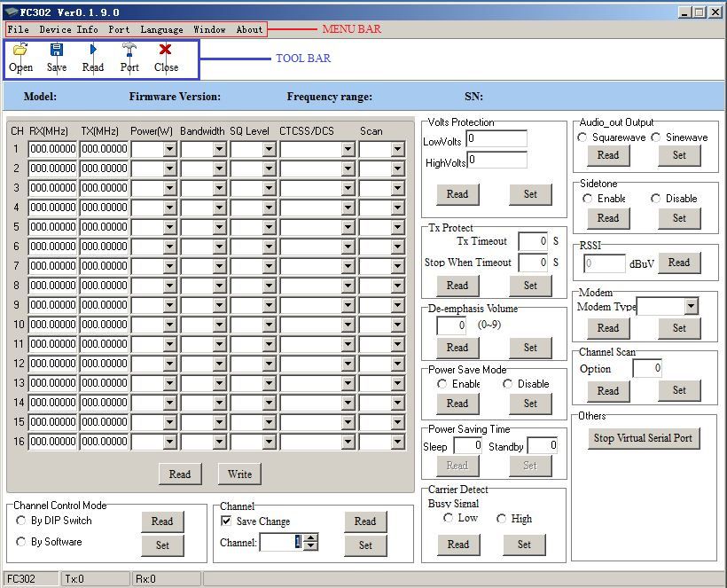727x588 pixels.
Task: Click Set in De-emphasis Volume group
Action: click(530, 348)
